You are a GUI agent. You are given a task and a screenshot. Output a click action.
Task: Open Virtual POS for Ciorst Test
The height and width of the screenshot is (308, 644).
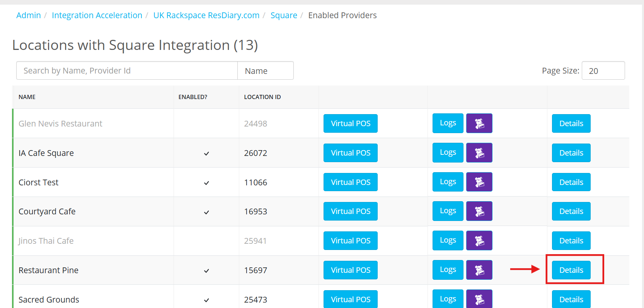(x=351, y=182)
